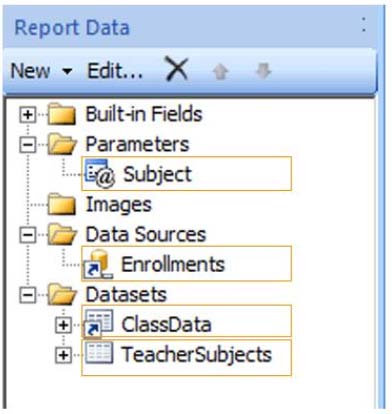Click the delete X icon in toolbar

point(177,70)
